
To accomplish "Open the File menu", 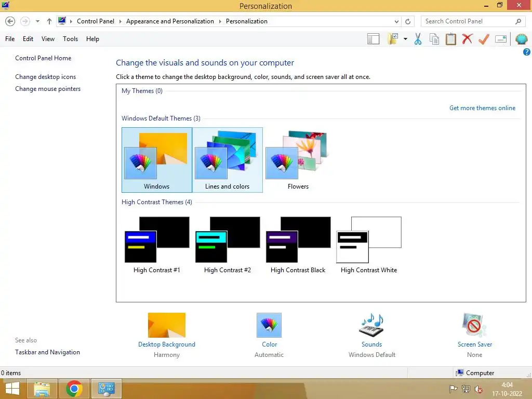I will pos(10,38).
